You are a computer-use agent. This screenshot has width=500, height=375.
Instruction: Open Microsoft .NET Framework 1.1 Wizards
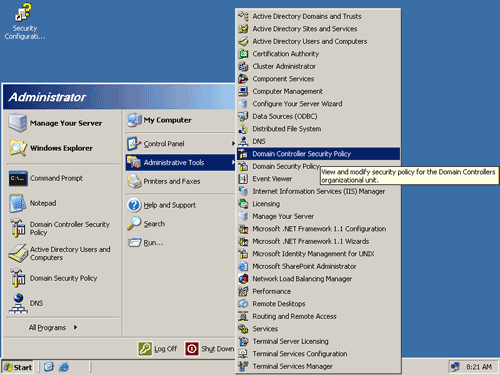pos(318,241)
